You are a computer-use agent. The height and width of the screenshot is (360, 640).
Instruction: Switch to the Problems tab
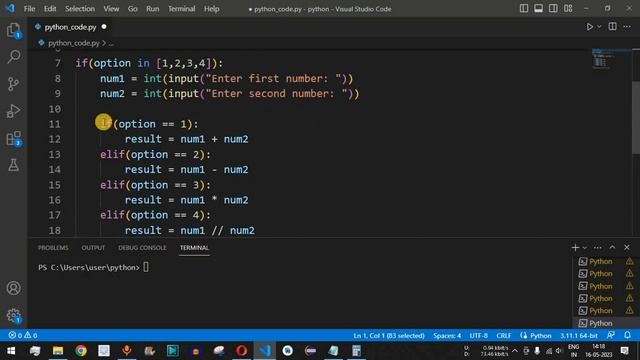point(53,248)
